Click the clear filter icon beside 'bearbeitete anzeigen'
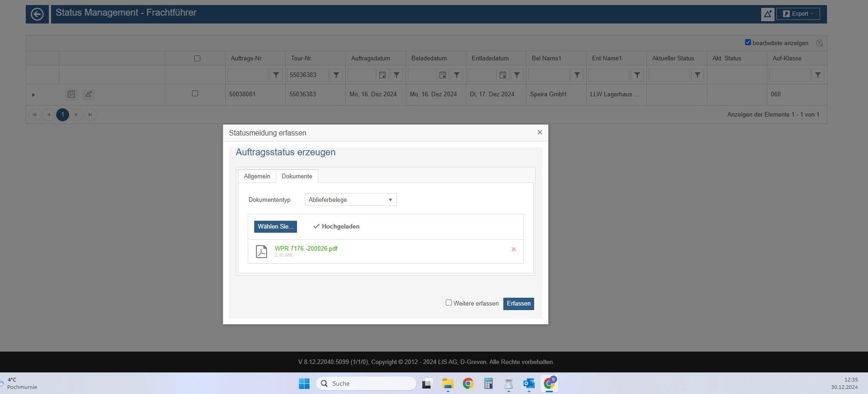Viewport: 868px width, 394px height. [x=819, y=43]
